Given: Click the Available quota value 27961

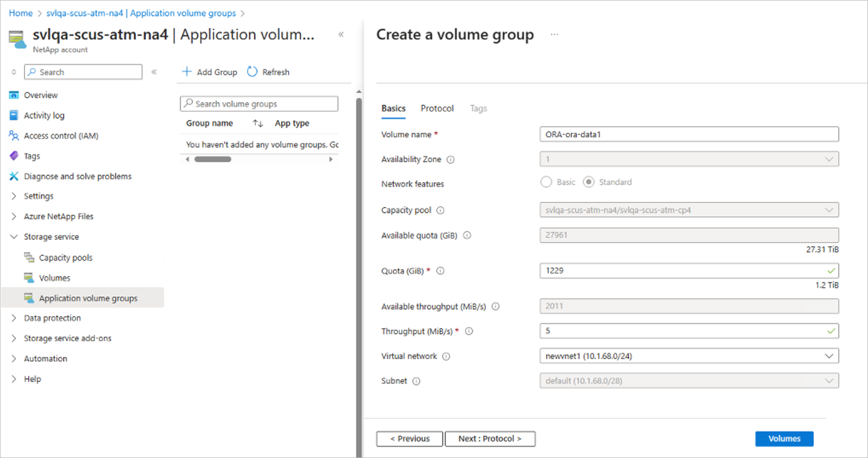Looking at the screenshot, I should pos(689,235).
